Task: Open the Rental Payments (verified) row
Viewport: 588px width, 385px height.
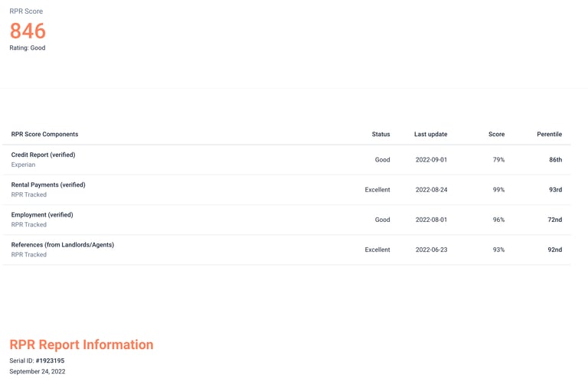Action: (286, 190)
